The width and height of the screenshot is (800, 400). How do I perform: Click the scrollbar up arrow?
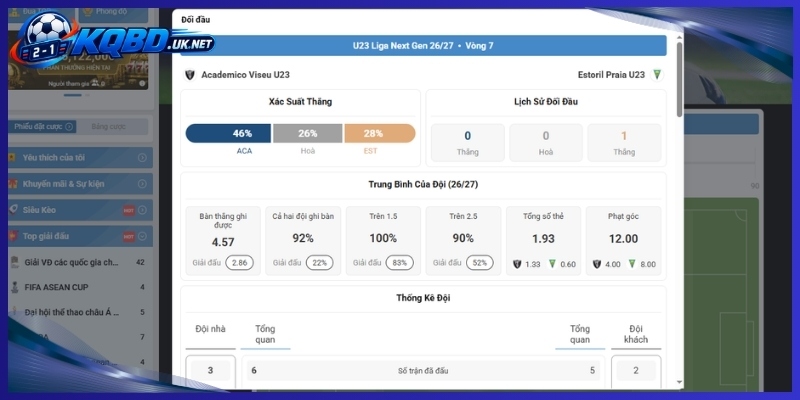[679, 37]
